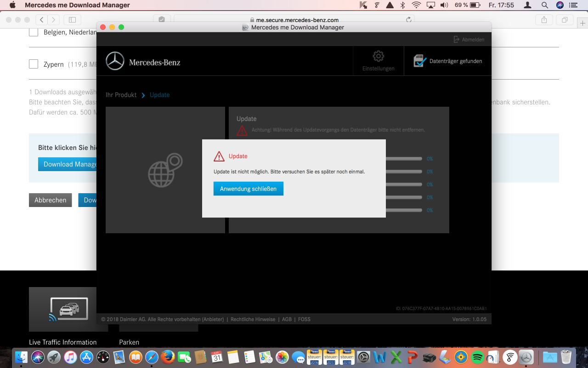
Task: Open Launchpad rocket in the Dock
Action: 54,357
